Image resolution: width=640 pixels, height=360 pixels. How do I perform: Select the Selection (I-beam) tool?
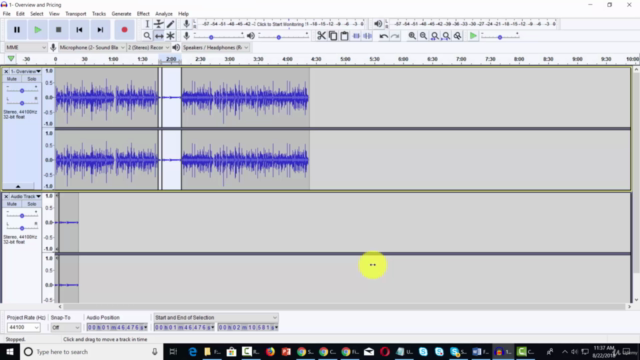tap(147, 24)
